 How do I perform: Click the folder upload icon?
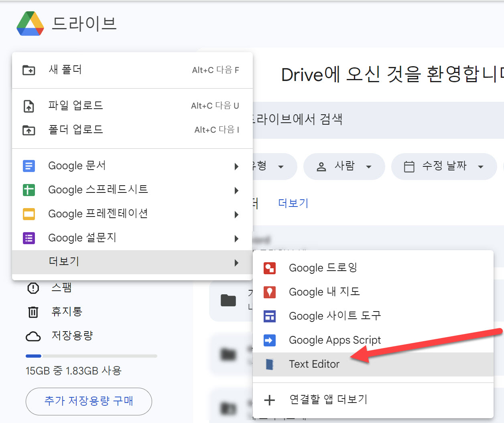29,130
